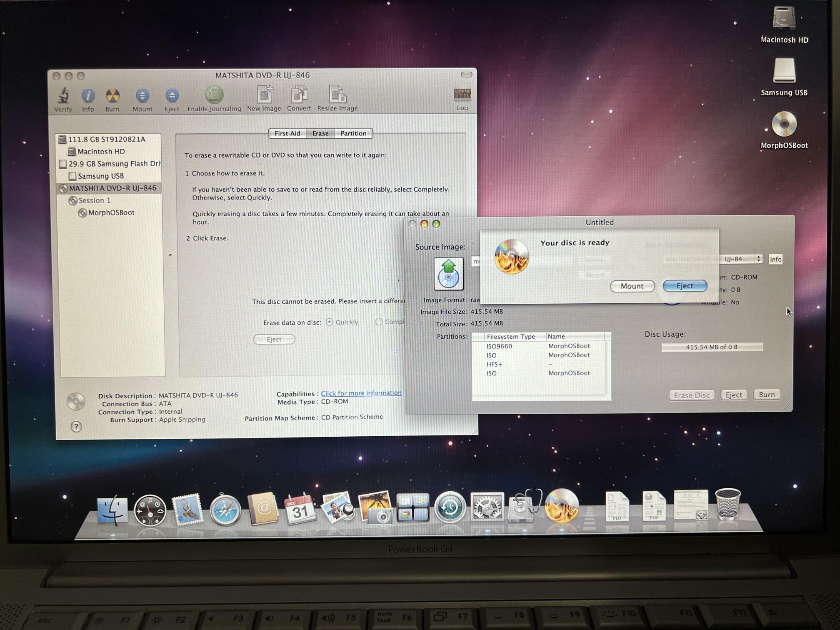Open the Log icon in toolbar
Image resolution: width=840 pixels, height=630 pixels.
(x=462, y=94)
